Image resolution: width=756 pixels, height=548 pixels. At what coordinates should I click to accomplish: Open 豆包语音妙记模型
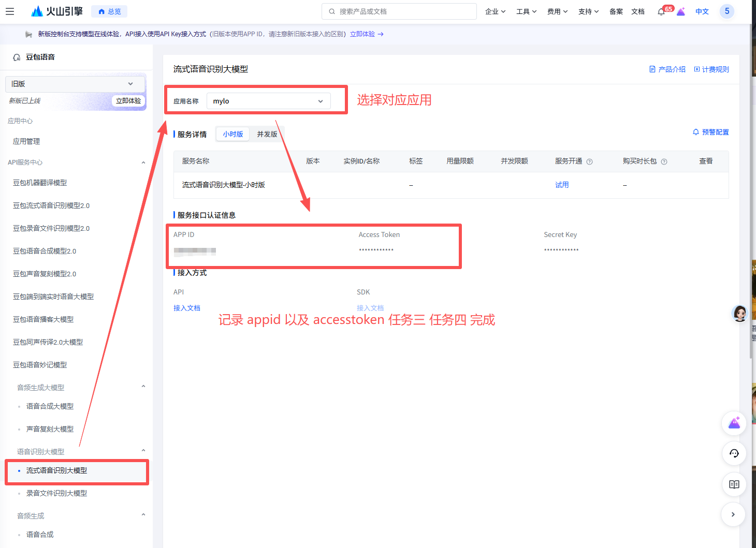point(40,365)
